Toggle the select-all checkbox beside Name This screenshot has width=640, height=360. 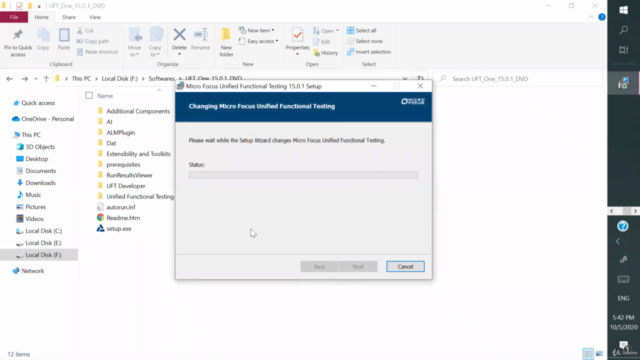pos(89,96)
